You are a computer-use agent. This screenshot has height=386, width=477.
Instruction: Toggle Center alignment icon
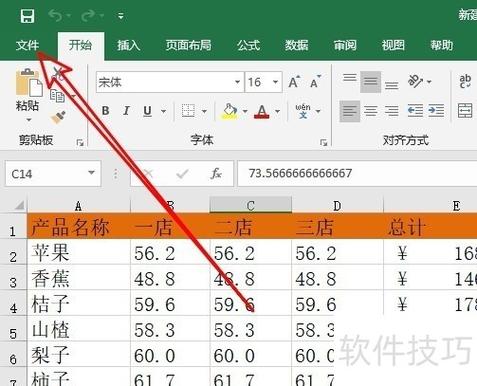coord(371,111)
